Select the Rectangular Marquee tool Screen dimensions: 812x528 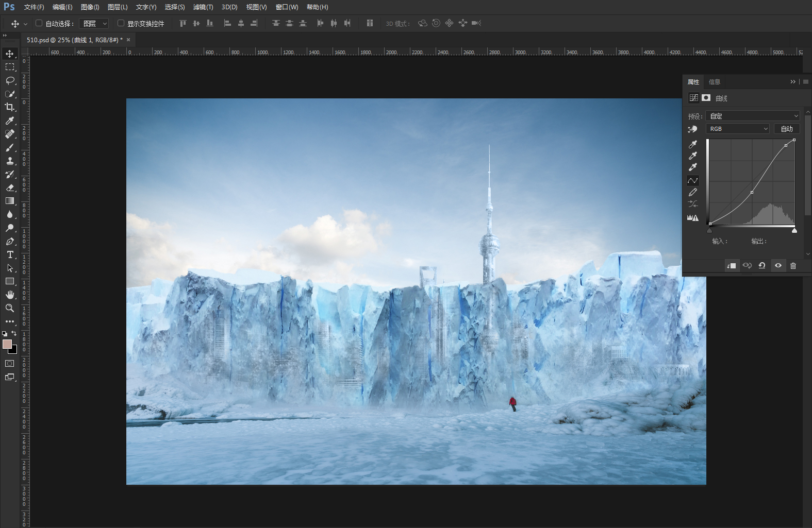point(10,67)
